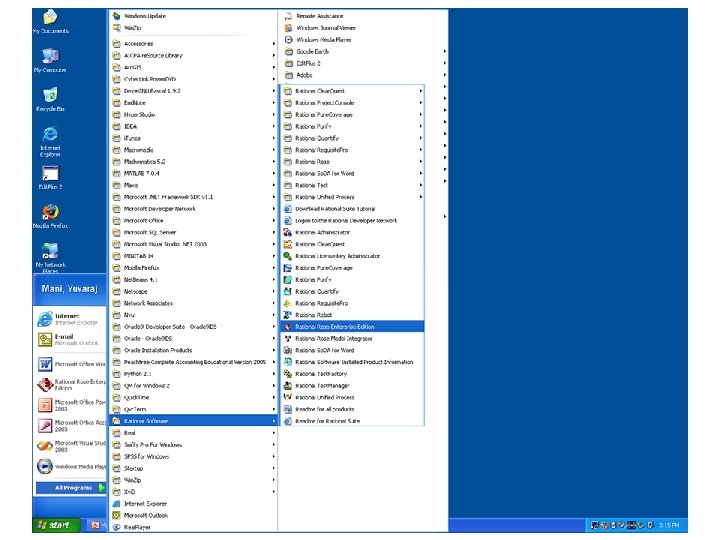Image resolution: width=720 pixels, height=540 pixels.
Task: Select the Rational Software program group
Action: 193,421
